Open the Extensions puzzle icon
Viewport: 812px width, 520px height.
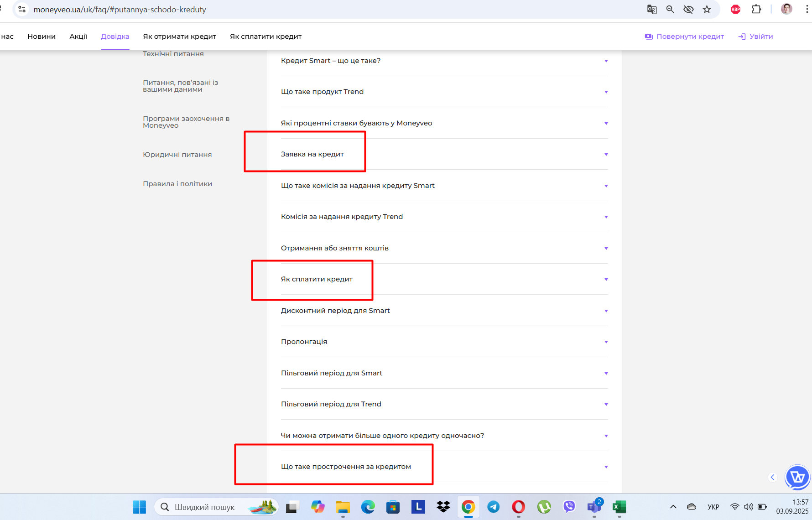[x=756, y=9]
